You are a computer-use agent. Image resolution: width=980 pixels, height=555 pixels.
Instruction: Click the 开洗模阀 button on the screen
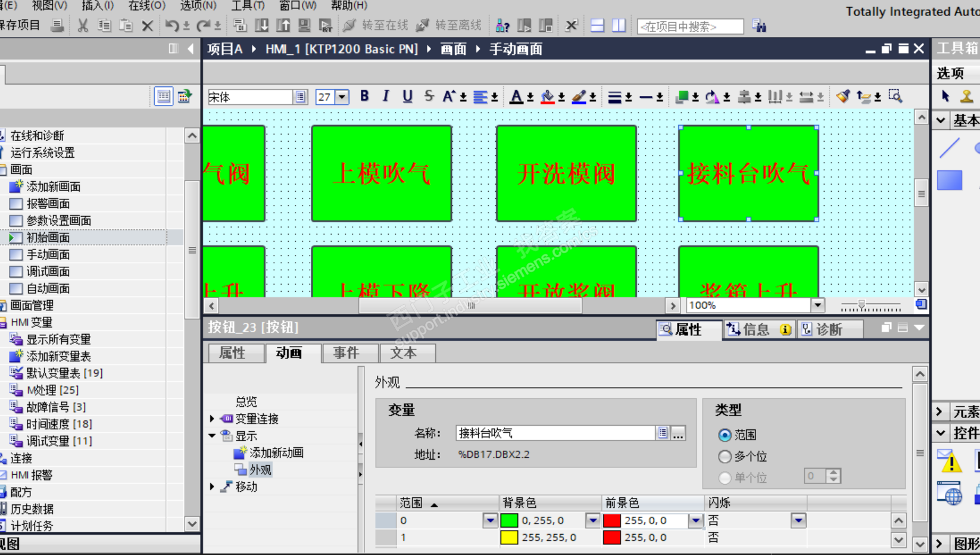coord(566,173)
